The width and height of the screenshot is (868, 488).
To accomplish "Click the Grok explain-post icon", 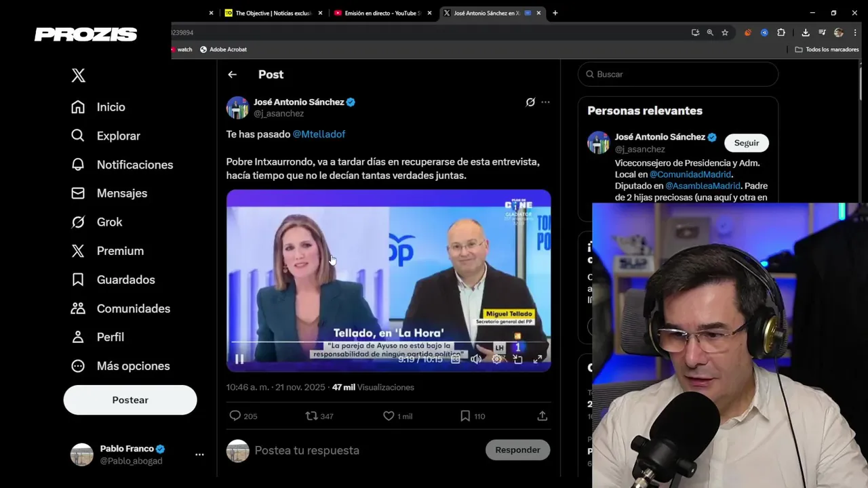I will coord(530,102).
